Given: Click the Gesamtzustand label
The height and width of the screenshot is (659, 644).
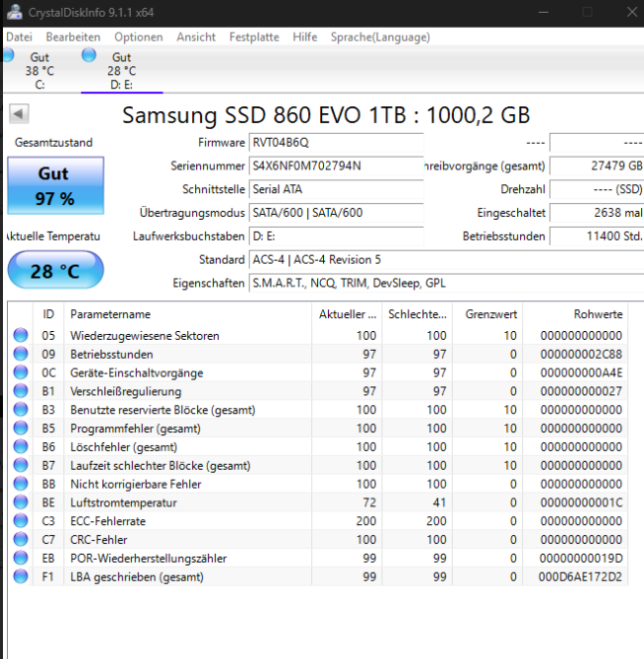Looking at the screenshot, I should (x=54, y=143).
